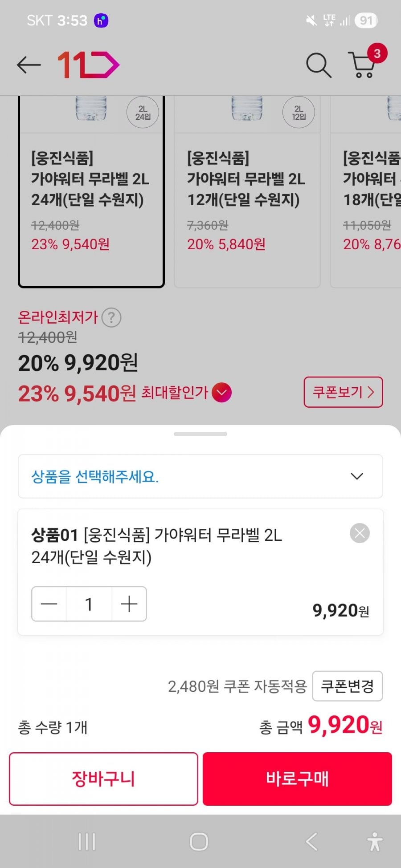
Task: Increase quantity with the plus button
Action: click(x=129, y=604)
